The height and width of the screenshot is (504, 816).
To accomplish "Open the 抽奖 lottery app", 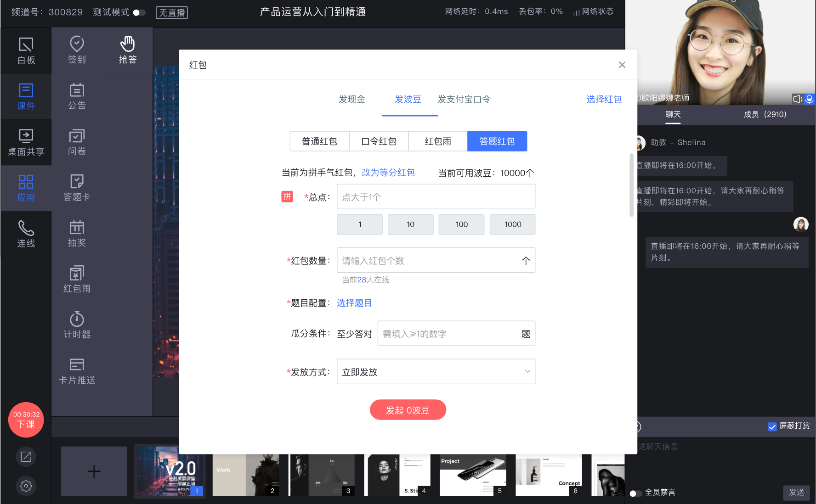I will (x=77, y=234).
